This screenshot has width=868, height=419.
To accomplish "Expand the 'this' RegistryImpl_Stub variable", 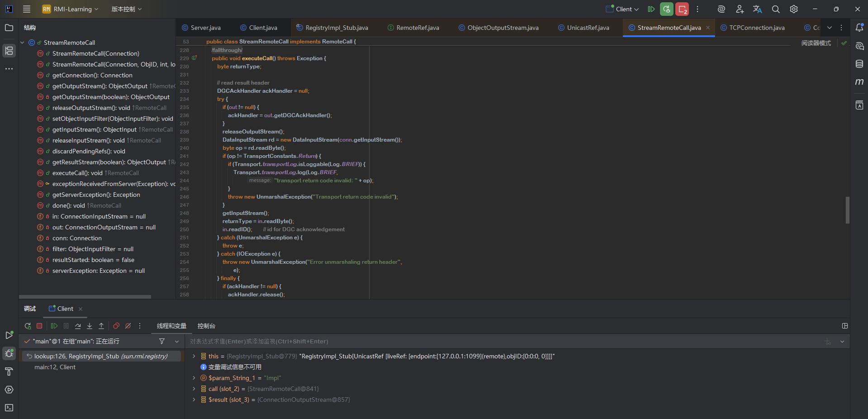I will (x=194, y=356).
